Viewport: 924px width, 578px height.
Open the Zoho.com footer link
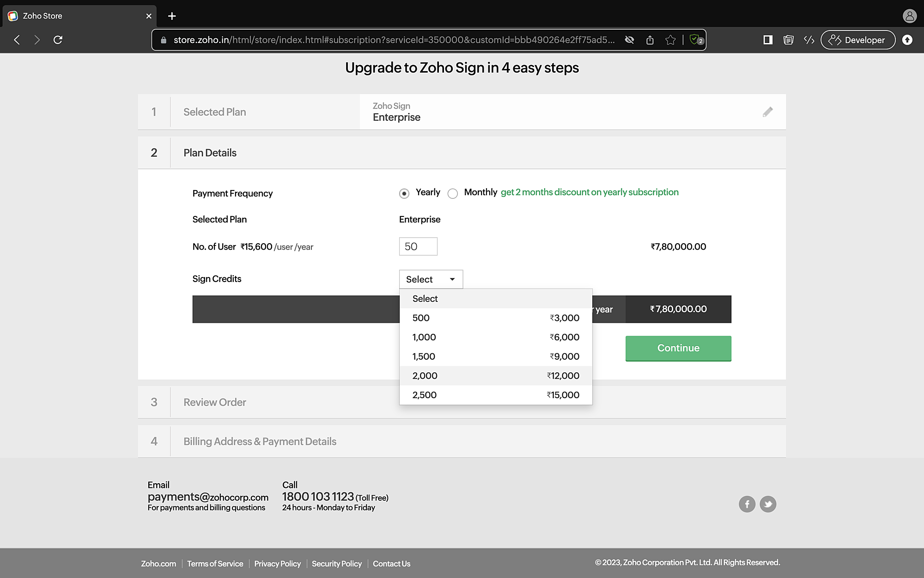(x=158, y=564)
